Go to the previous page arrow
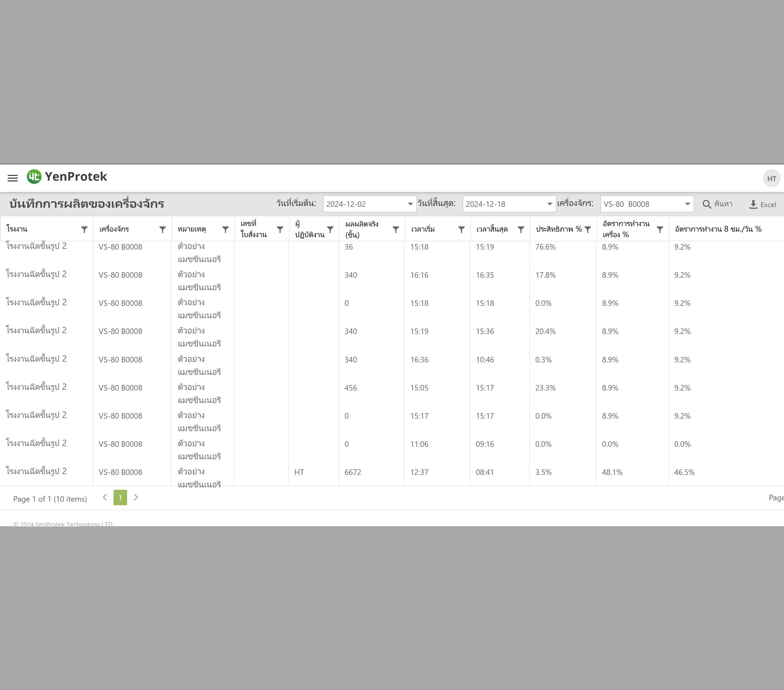Screen dimensions: 784x690 coord(105,497)
